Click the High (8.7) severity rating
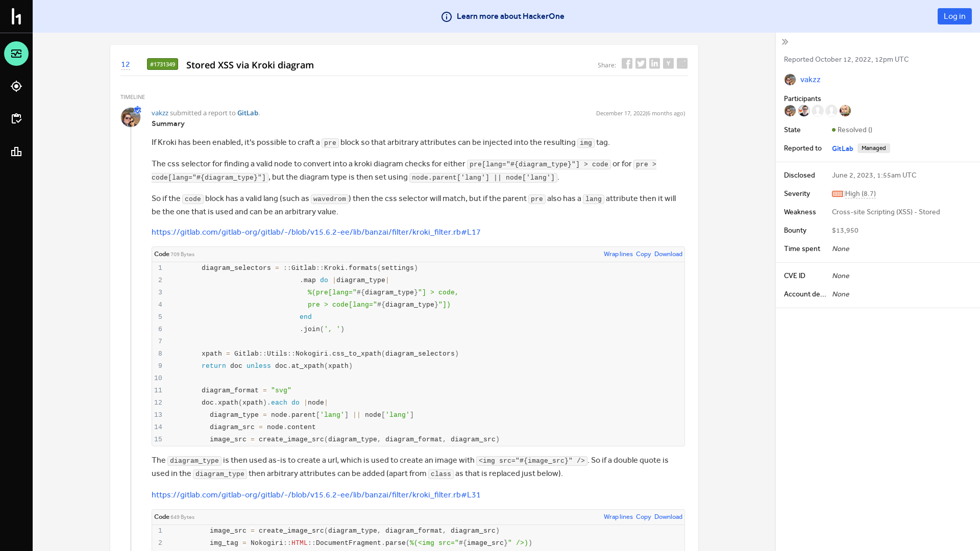980x551 pixels. (x=861, y=194)
